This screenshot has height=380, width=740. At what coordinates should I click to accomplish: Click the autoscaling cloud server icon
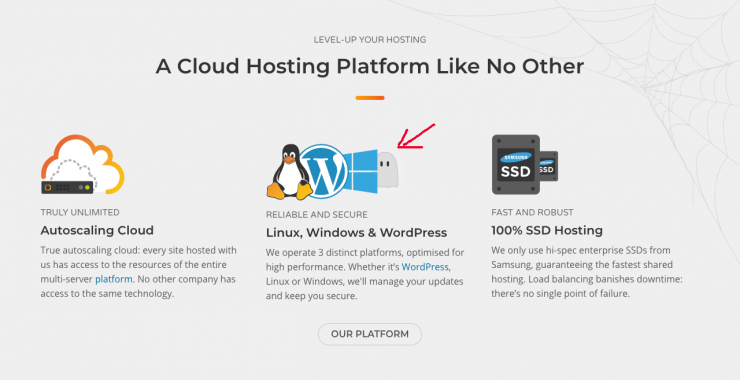pyautogui.click(x=83, y=164)
